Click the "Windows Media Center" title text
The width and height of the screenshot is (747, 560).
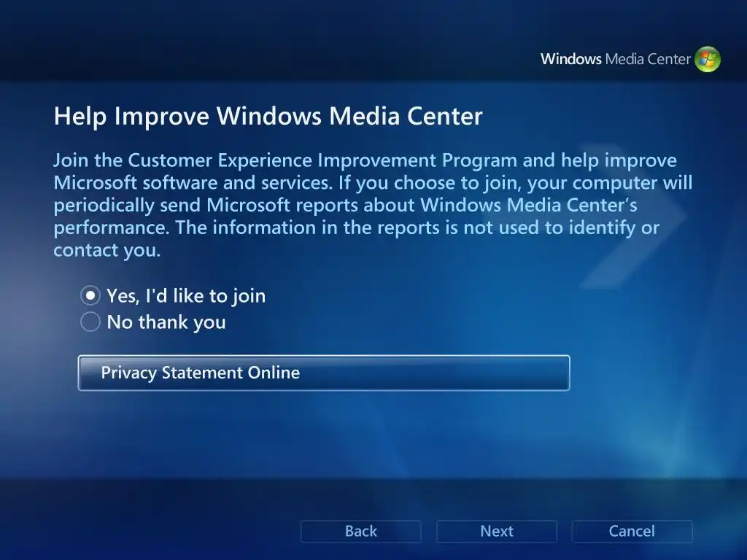(615, 59)
